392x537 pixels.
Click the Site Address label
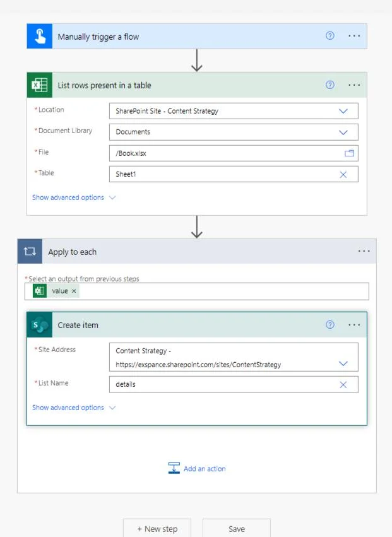57,350
